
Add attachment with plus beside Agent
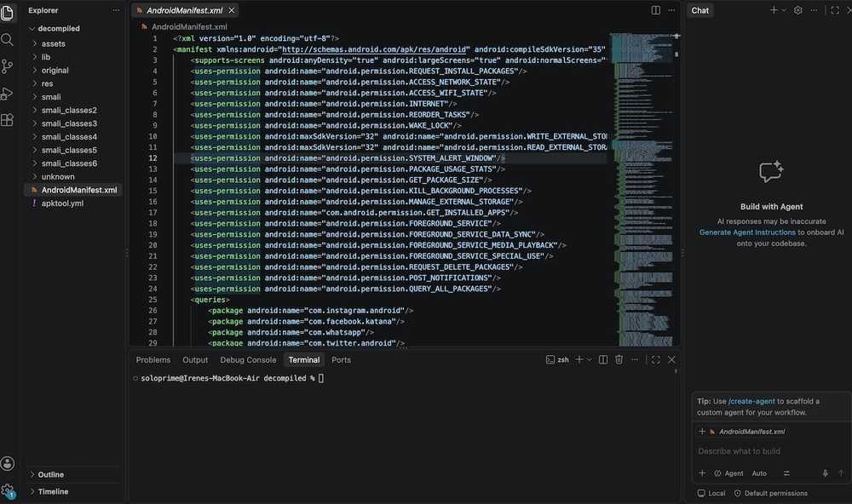pyautogui.click(x=702, y=473)
